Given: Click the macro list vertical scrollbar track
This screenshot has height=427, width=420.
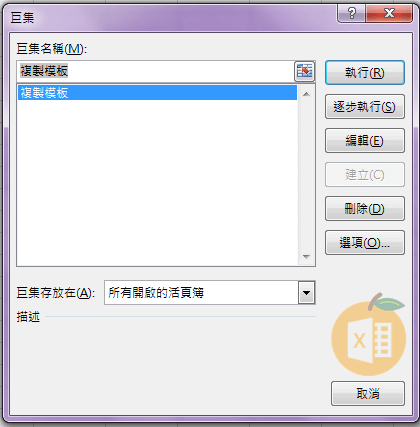Looking at the screenshot, I should 306,176.
